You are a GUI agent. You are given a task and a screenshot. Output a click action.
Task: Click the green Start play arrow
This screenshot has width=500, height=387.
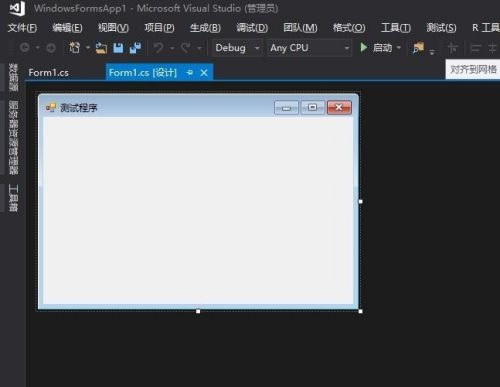(x=364, y=48)
